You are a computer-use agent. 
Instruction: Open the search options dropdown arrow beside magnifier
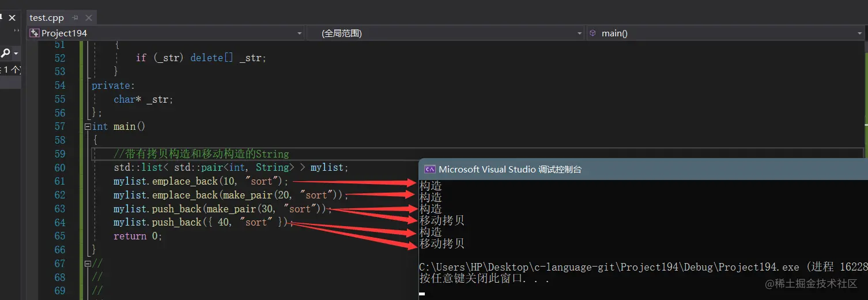tap(16, 53)
